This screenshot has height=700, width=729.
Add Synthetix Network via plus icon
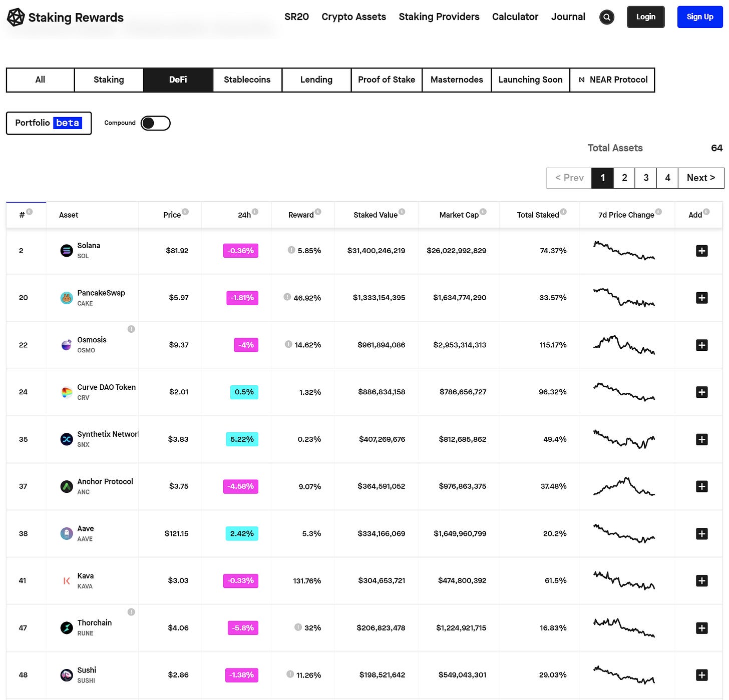tap(701, 439)
